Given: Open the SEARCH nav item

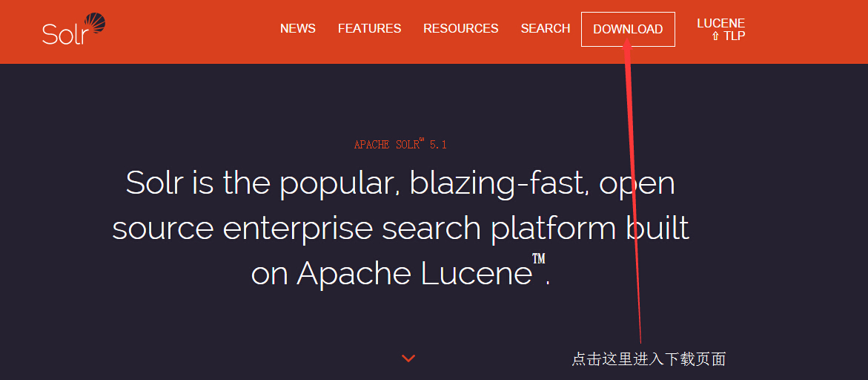Looking at the screenshot, I should [x=546, y=29].
